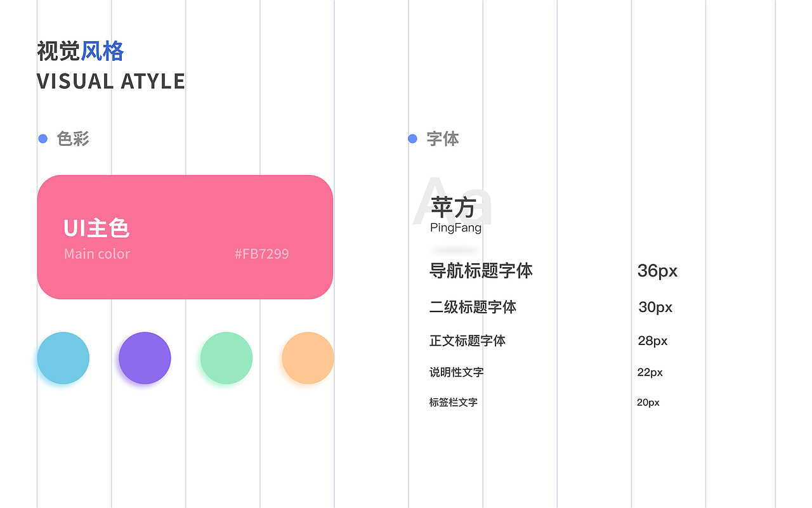This screenshot has width=812, height=508.
Task: Click the VISUAL ATYLE heading text
Action: click(x=111, y=81)
